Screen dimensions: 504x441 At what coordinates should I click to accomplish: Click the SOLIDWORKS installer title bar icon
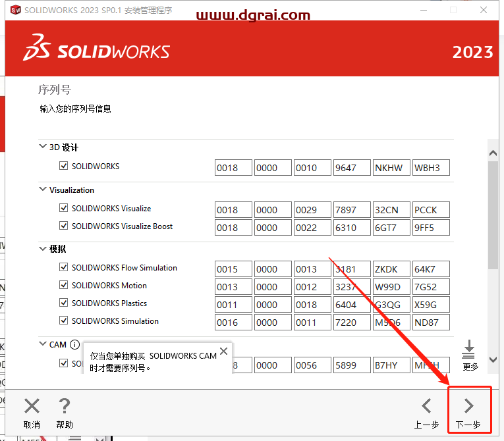click(x=15, y=10)
